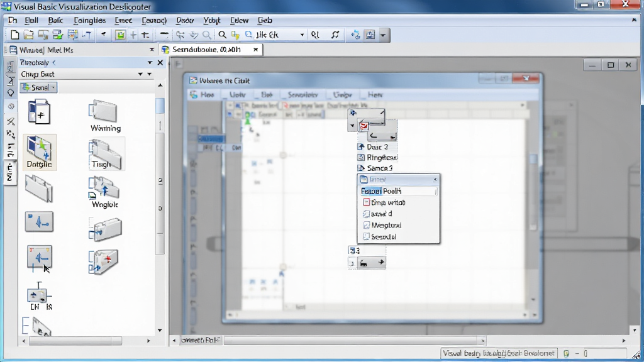Select the EH IS toolbox item
644x362 pixels.
click(x=40, y=297)
